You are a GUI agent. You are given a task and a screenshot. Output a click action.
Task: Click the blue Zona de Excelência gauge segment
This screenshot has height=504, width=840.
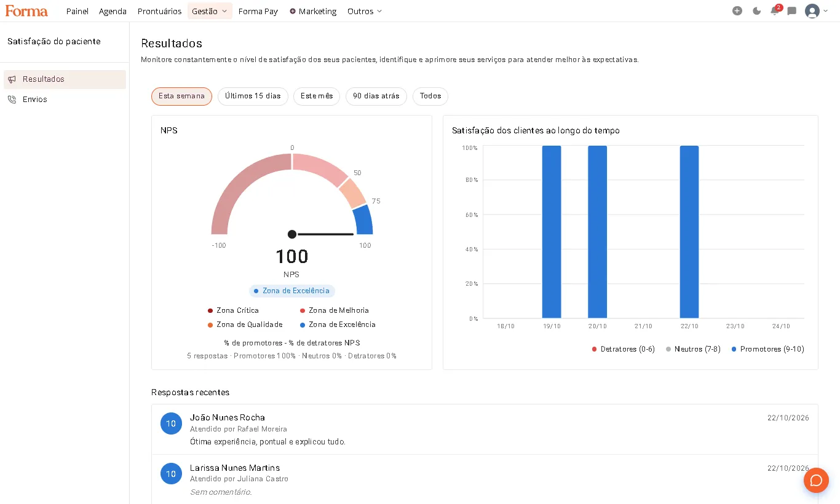(x=363, y=220)
